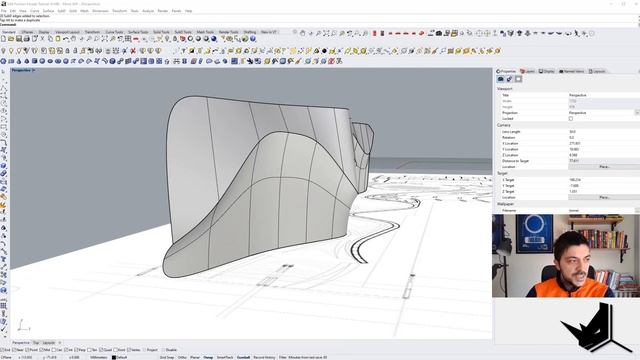The height and width of the screenshot is (360, 640).
Task: Click the blue sphere Render icon
Action: 214,39
